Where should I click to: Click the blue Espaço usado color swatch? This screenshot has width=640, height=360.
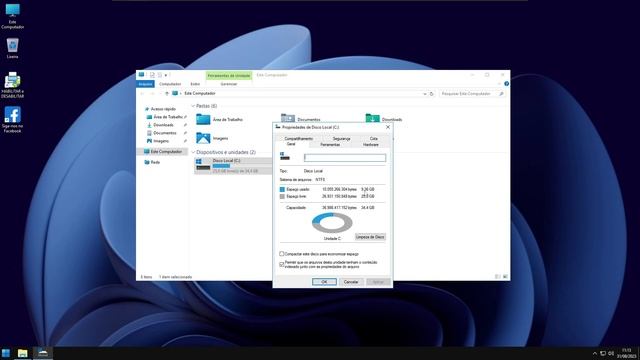[x=282, y=189]
